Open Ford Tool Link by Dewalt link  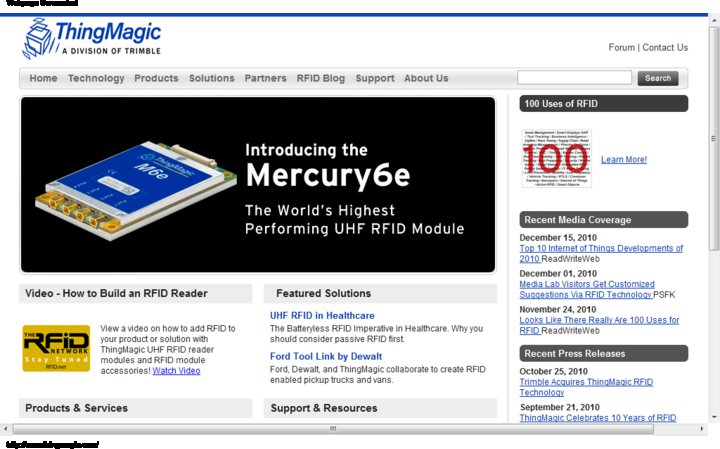coord(326,356)
